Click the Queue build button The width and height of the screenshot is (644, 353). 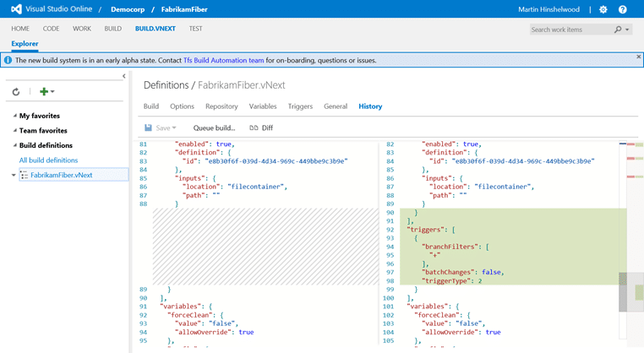pyautogui.click(x=215, y=128)
